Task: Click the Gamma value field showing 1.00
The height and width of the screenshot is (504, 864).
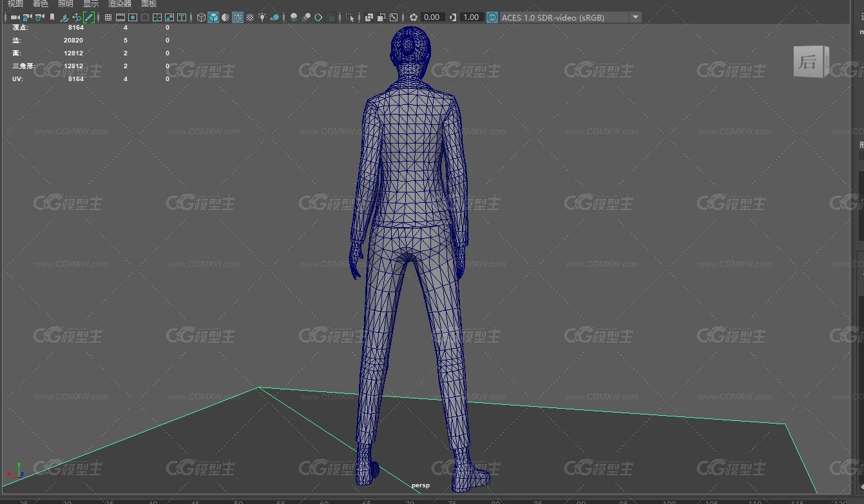Action: [471, 17]
